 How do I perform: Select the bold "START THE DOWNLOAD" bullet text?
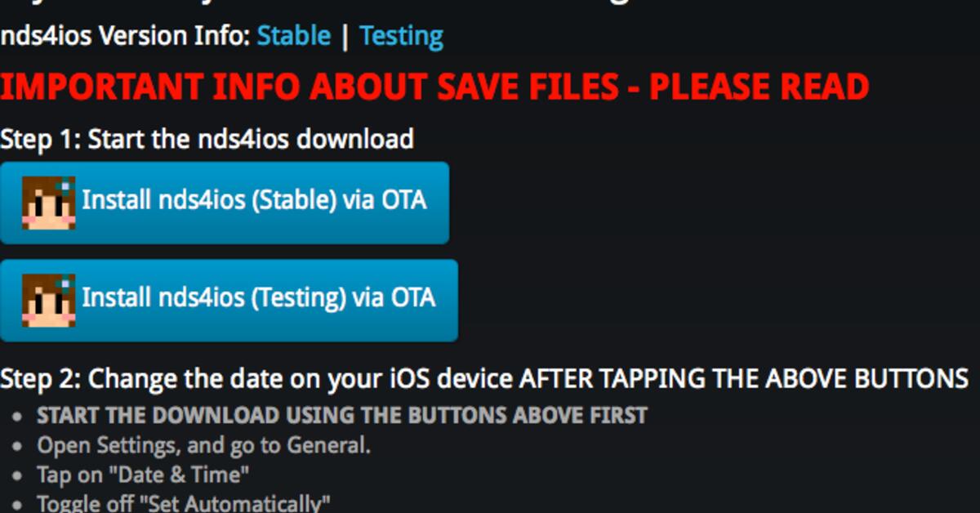[341, 415]
